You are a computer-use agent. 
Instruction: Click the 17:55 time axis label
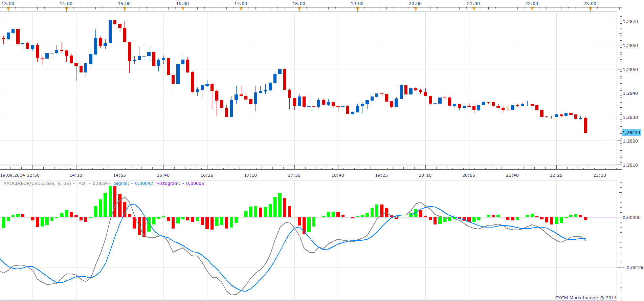(x=294, y=175)
